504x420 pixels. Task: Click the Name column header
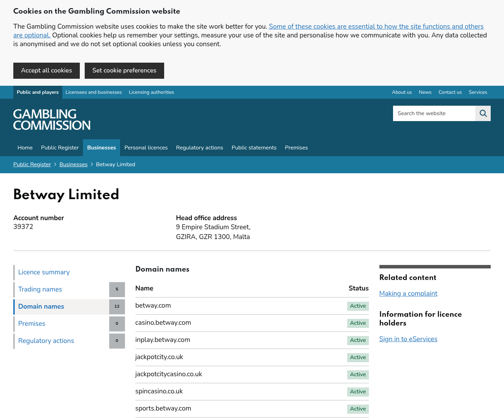tap(144, 288)
